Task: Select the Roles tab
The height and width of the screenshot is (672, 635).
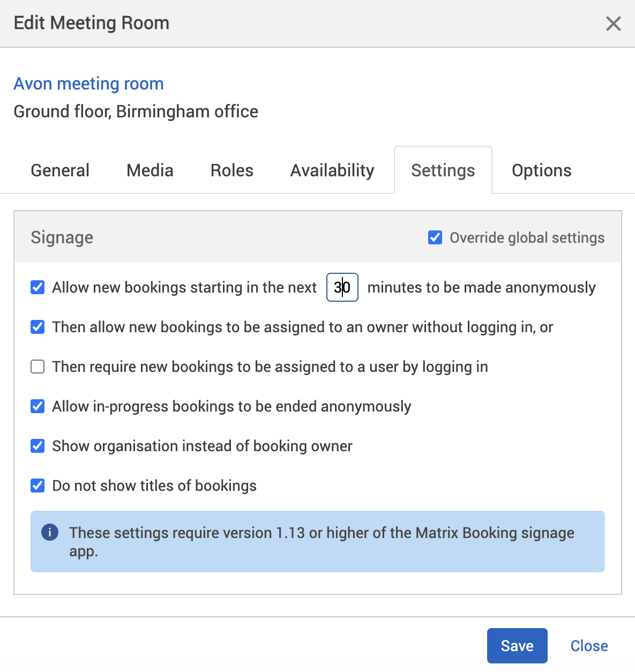Action: (x=231, y=170)
